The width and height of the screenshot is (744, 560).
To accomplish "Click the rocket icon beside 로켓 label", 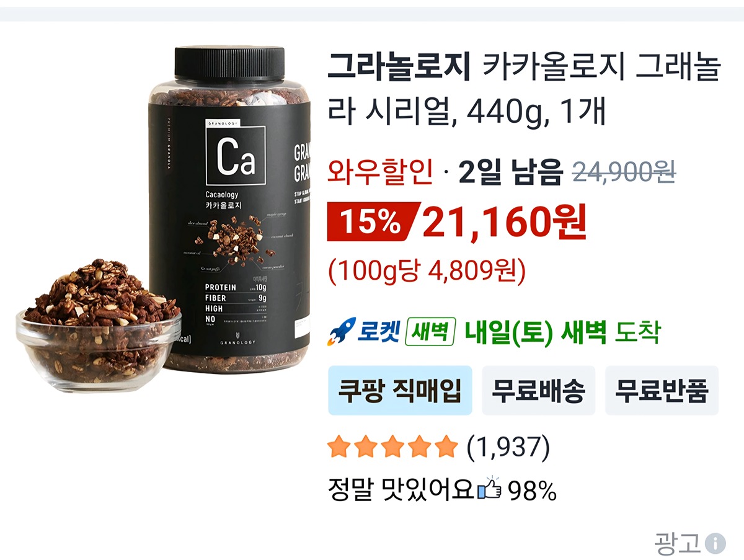I will (x=342, y=332).
